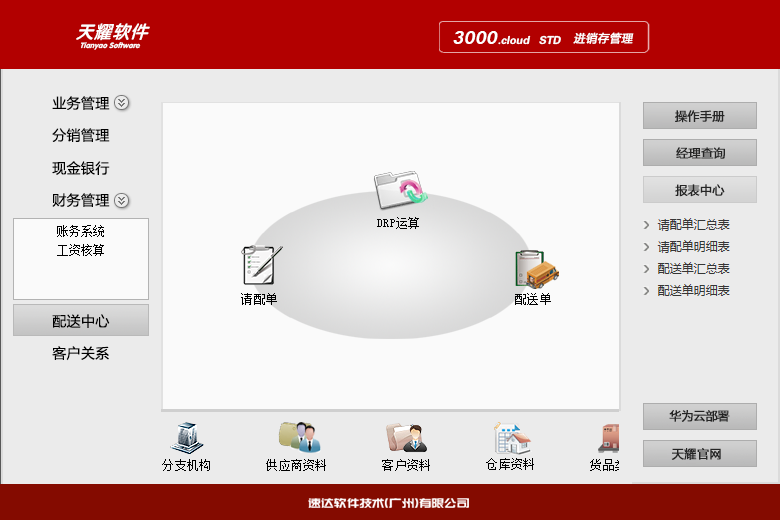
Task: Open 配送单明细表 report link
Action: pyautogui.click(x=693, y=291)
